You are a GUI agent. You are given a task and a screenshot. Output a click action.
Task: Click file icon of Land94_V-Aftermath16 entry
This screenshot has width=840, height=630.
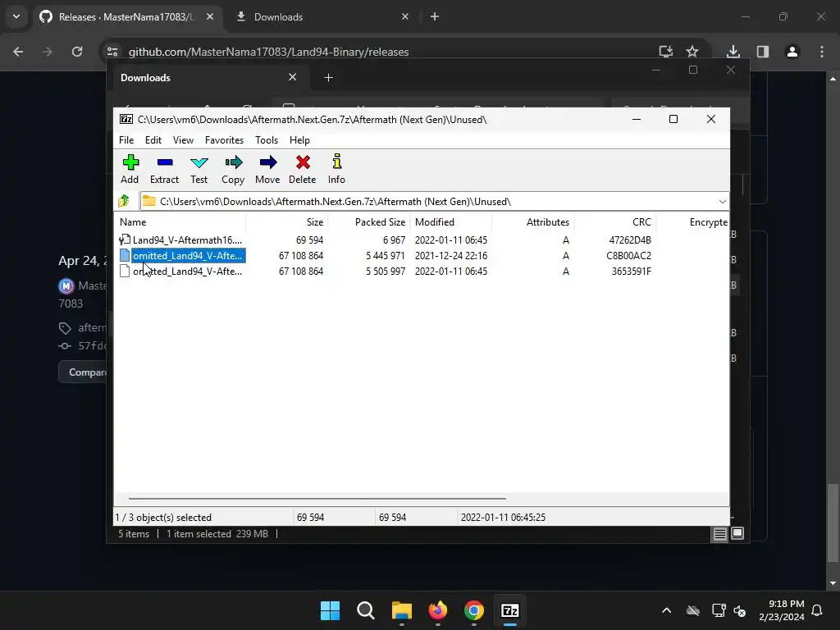[x=125, y=240]
